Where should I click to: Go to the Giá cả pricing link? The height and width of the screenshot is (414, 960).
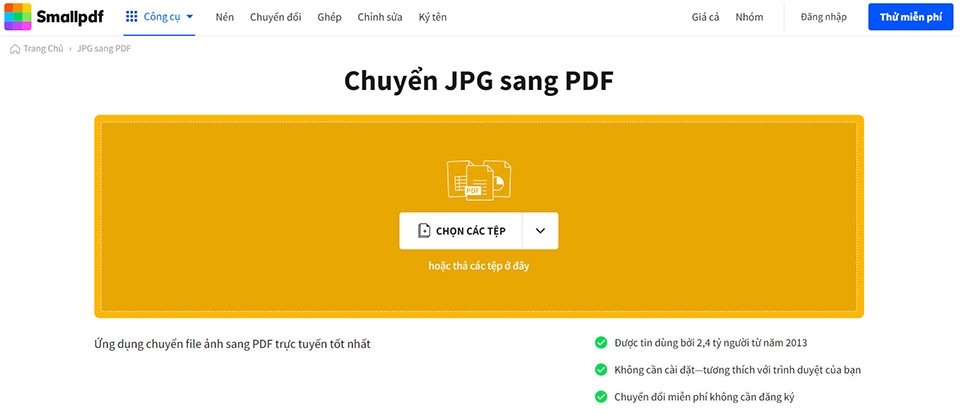coord(705,17)
